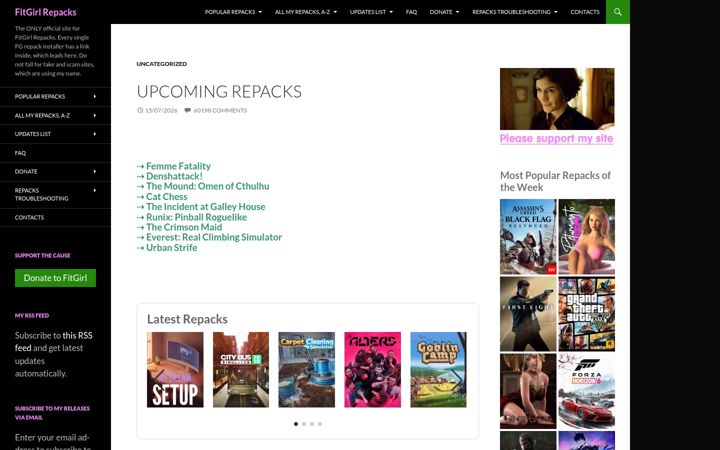Click the comments speech bubble icon
This screenshot has width=720, height=450.
187,110
